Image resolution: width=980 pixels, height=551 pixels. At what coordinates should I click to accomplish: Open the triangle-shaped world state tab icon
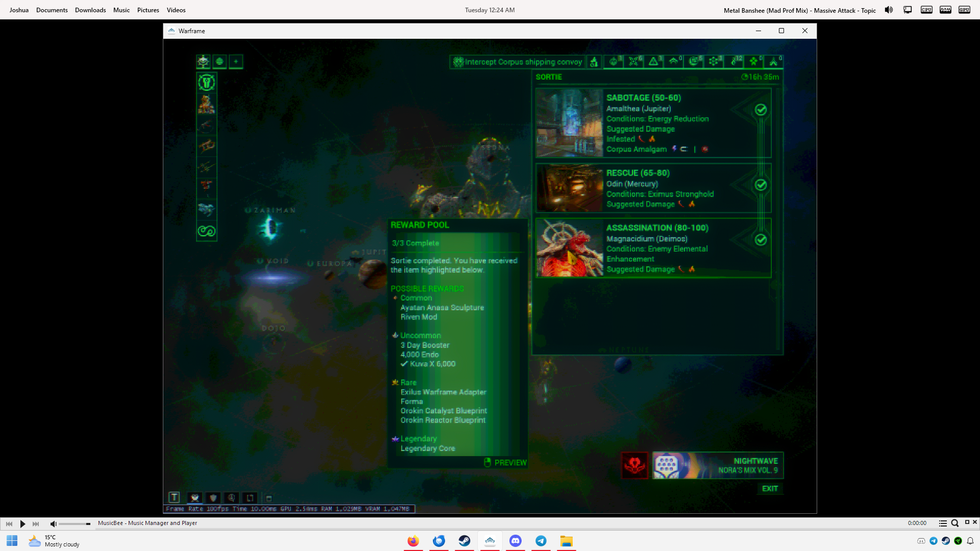tap(653, 62)
